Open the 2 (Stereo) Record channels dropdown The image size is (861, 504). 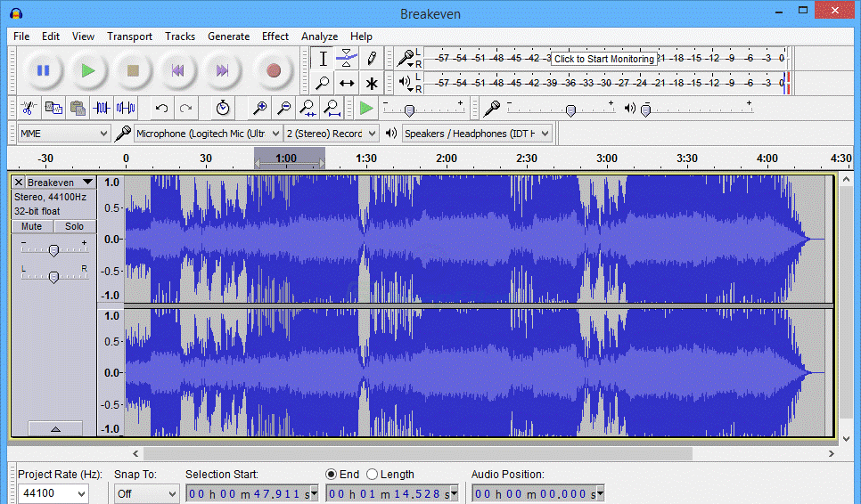331,134
